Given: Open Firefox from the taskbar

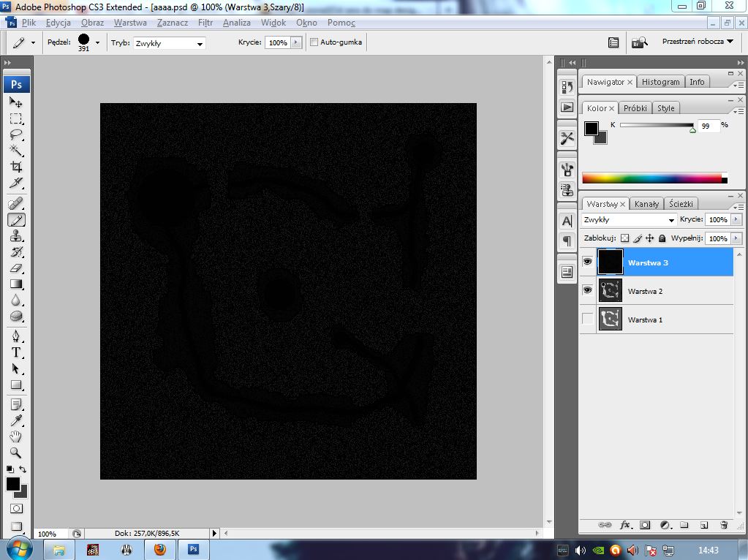Looking at the screenshot, I should [x=160, y=550].
